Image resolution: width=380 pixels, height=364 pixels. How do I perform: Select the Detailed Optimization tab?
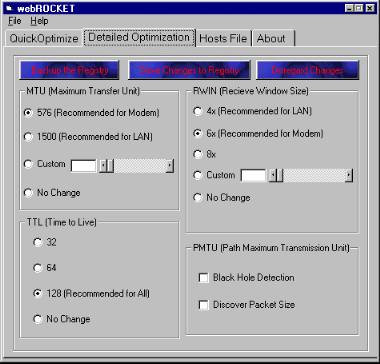pos(139,37)
